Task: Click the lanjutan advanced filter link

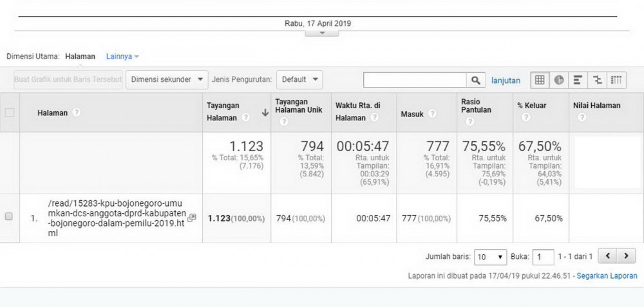Action: coord(506,80)
